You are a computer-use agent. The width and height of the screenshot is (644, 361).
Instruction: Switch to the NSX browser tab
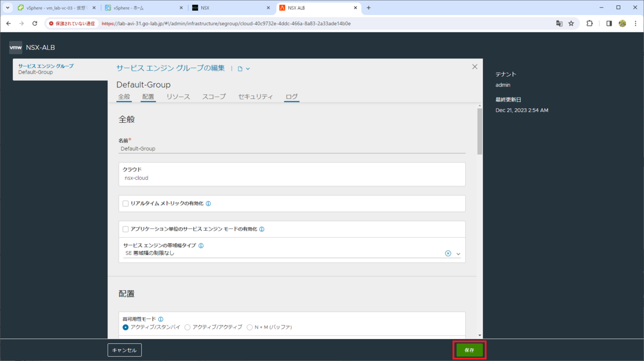[231, 8]
